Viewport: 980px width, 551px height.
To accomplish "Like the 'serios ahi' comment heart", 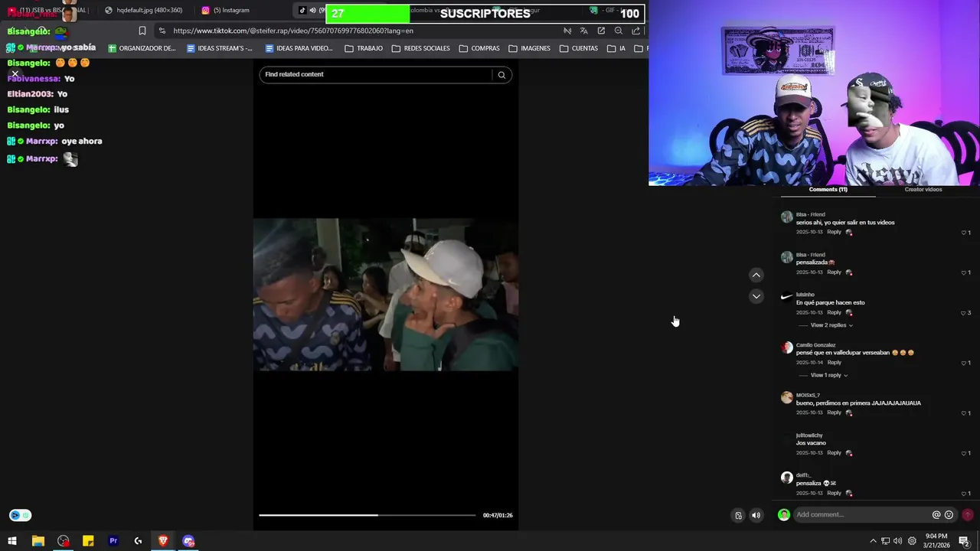I will tap(964, 233).
